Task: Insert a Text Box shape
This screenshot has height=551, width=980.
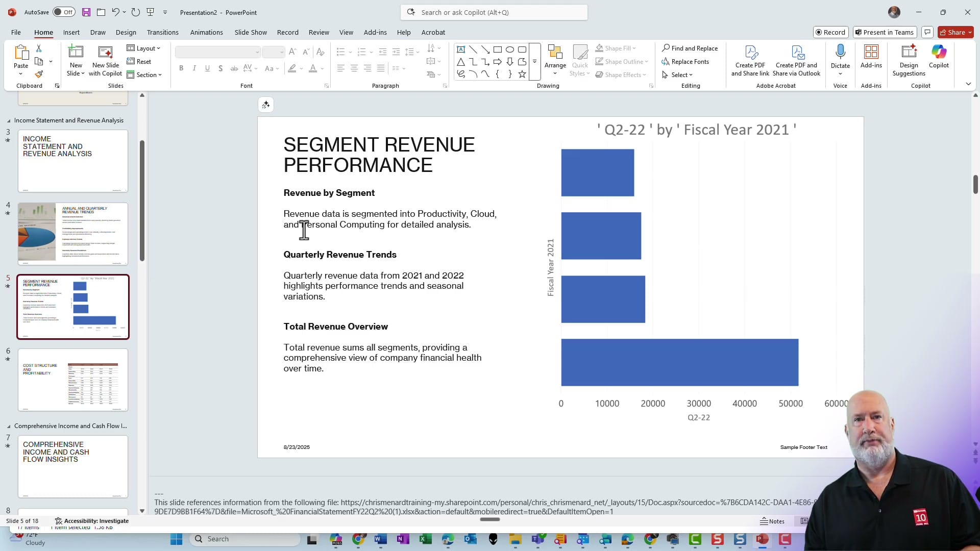Action: point(461,49)
